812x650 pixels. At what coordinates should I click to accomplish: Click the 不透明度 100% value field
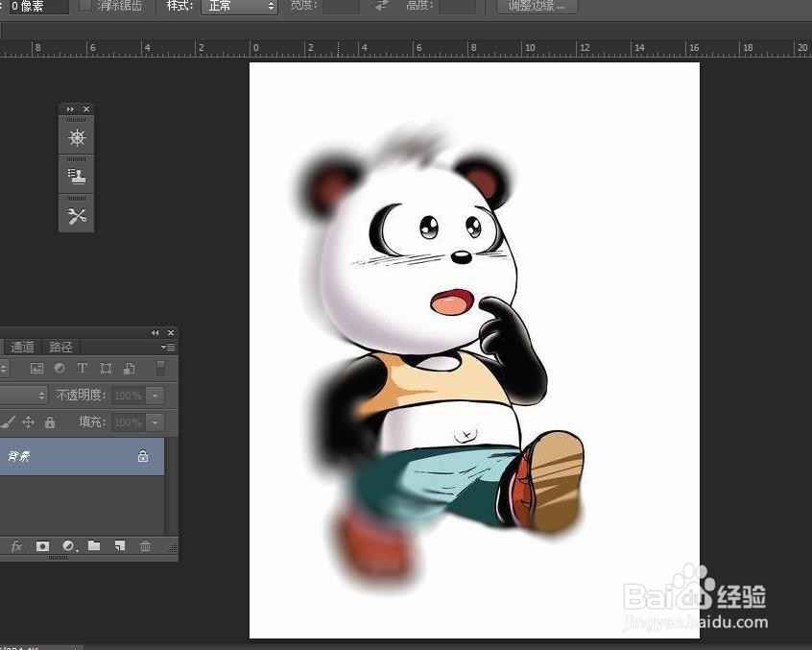(x=128, y=396)
